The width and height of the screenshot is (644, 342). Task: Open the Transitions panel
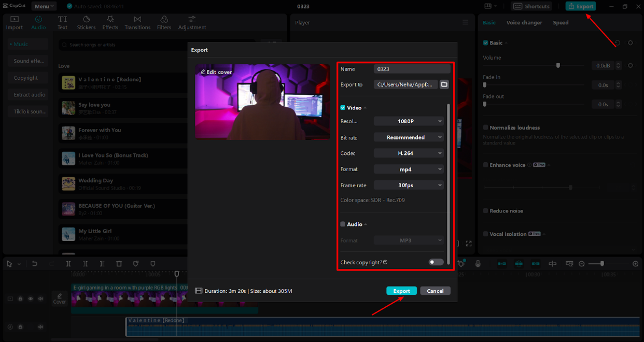coord(137,23)
